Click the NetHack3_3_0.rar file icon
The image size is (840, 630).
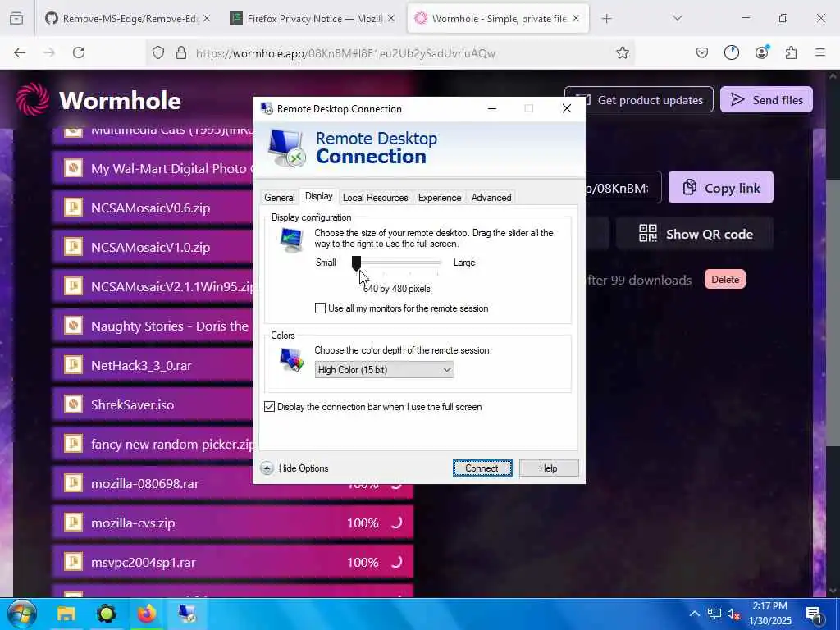(x=73, y=365)
